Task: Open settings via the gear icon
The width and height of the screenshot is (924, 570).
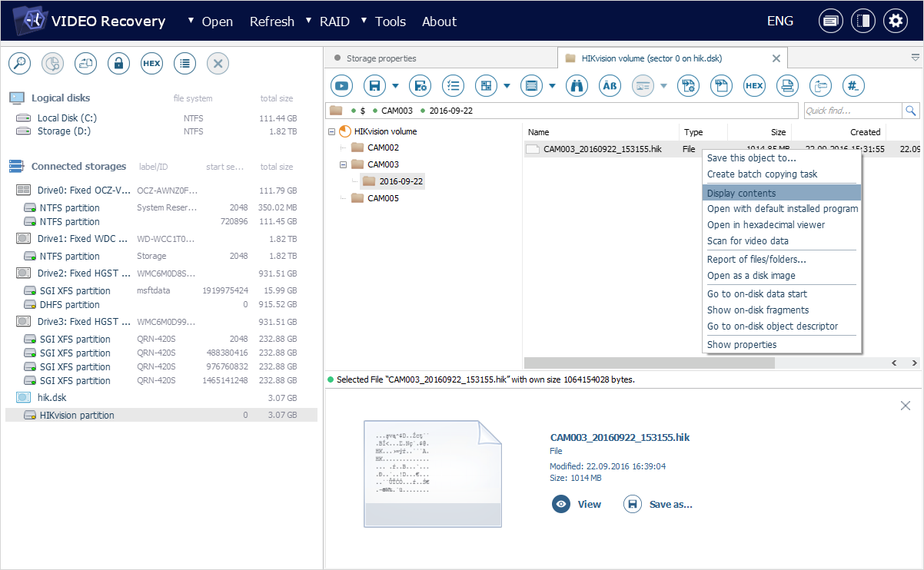Action: click(896, 21)
